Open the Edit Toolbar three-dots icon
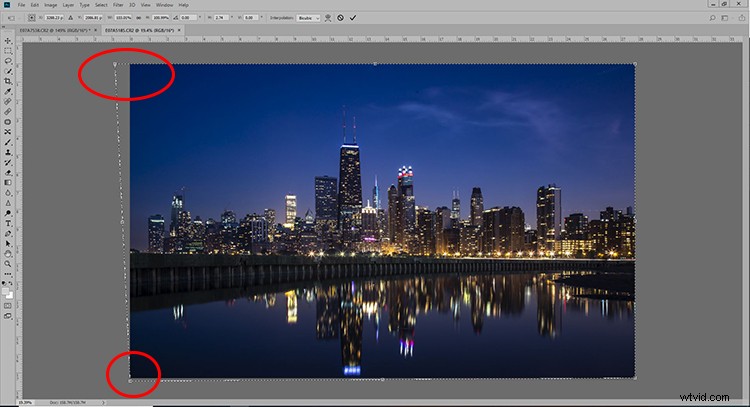 tap(8, 274)
